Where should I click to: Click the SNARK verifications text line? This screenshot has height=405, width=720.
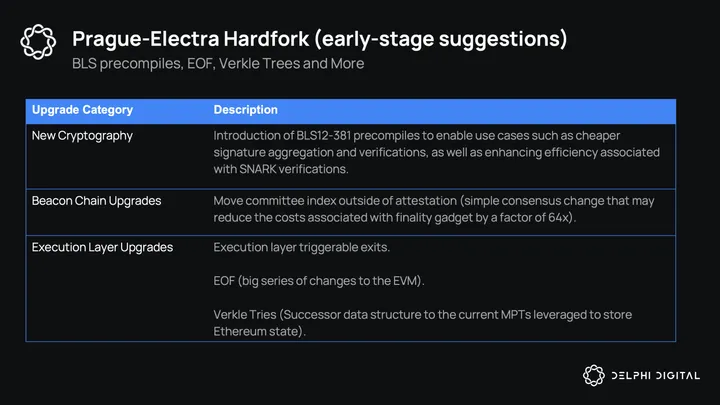click(279, 169)
